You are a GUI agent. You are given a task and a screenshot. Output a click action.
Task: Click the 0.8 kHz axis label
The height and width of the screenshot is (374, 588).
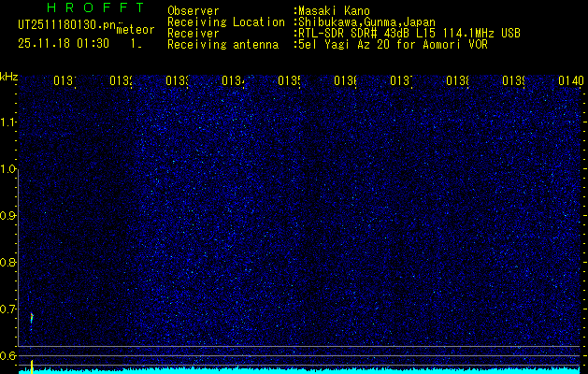pyautogui.click(x=8, y=262)
